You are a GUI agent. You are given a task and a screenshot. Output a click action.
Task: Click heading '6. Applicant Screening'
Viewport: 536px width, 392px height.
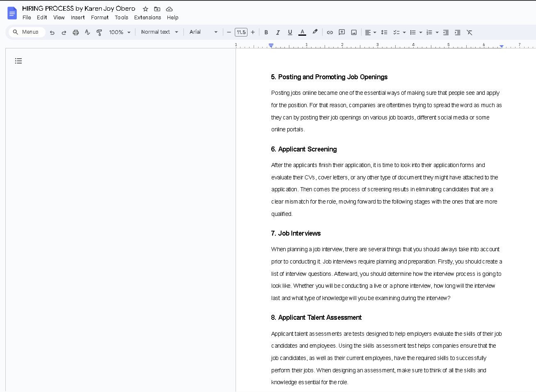(304, 149)
